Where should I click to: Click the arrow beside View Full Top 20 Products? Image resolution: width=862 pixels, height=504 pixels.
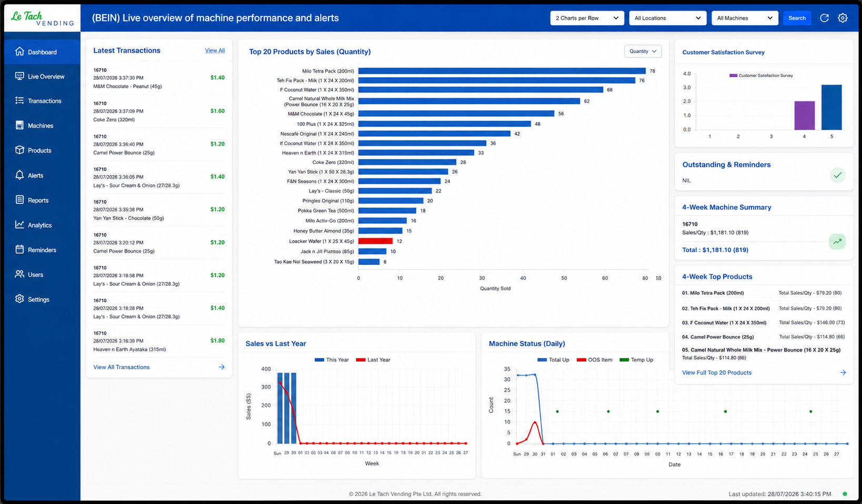(843, 373)
